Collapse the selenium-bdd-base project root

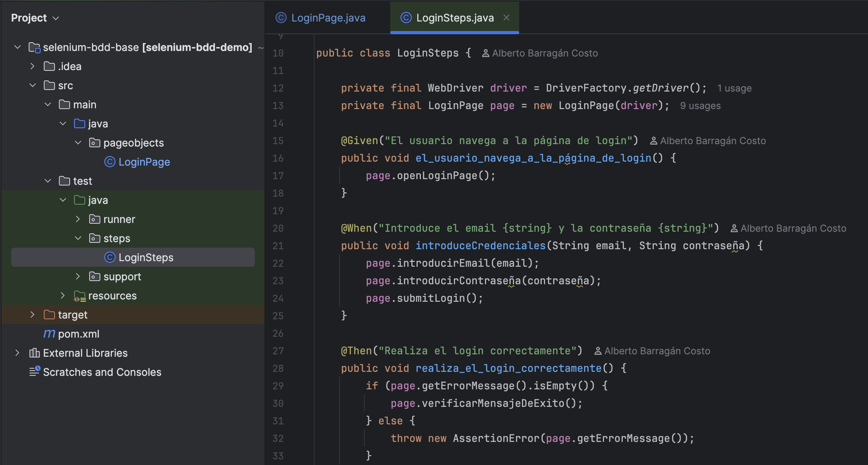click(x=18, y=47)
